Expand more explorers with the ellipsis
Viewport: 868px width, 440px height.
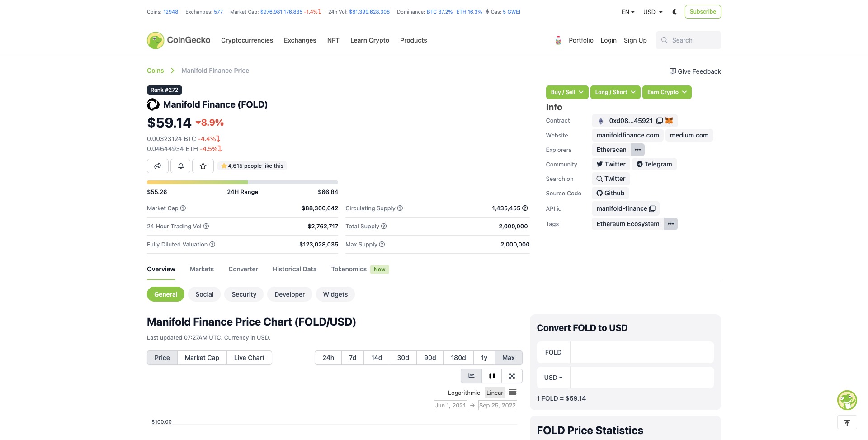click(637, 149)
